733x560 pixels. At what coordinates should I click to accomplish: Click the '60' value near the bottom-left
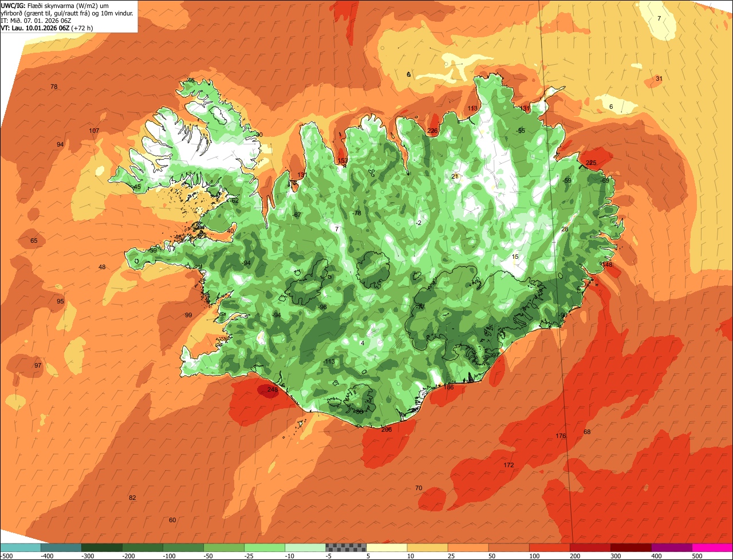click(x=172, y=520)
